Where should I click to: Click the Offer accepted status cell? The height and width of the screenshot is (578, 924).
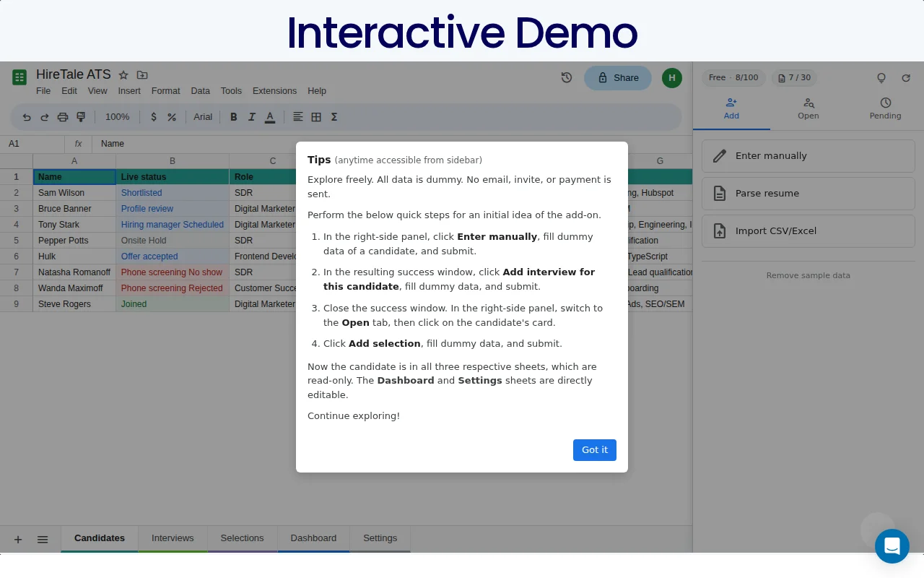tap(173, 256)
